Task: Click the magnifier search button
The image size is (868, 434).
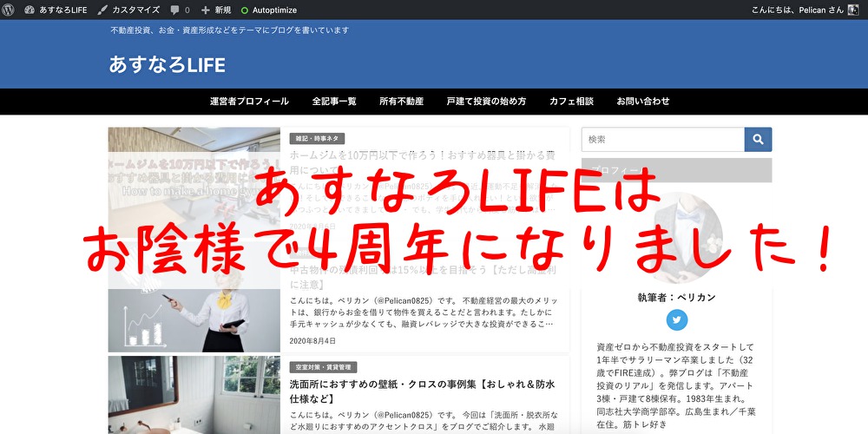Action: tap(759, 140)
